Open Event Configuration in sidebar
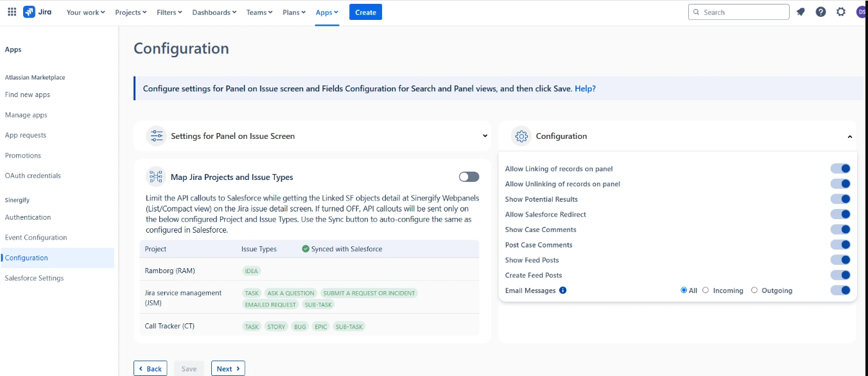Viewport: 868px width, 376px height. point(36,237)
